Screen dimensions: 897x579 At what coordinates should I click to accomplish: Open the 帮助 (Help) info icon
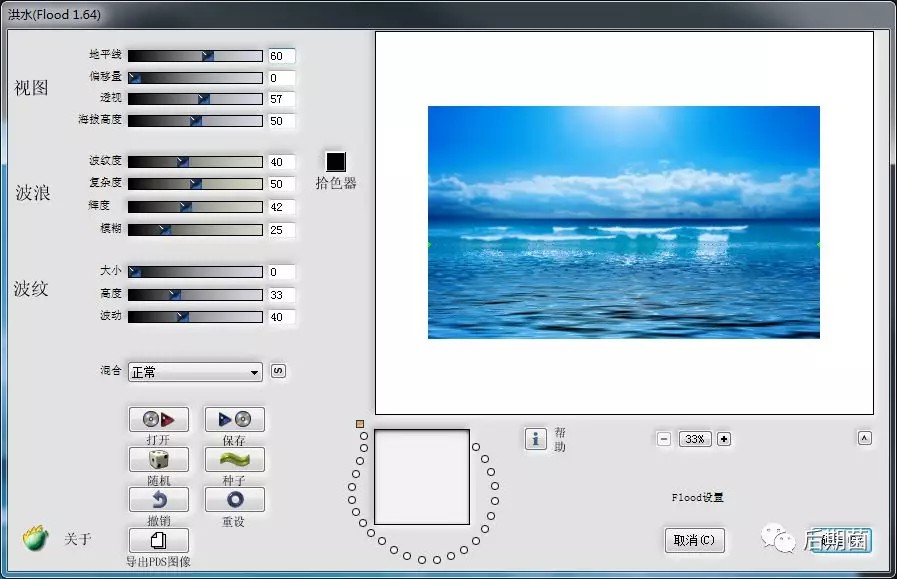pos(535,438)
